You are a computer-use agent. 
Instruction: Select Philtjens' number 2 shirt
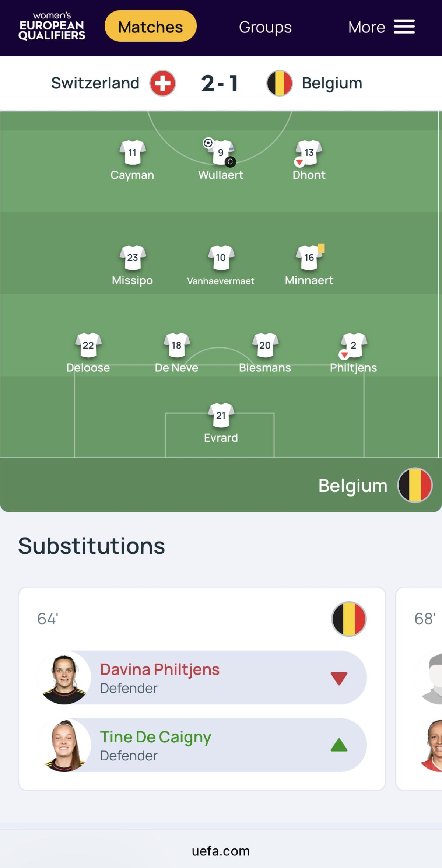click(x=354, y=345)
